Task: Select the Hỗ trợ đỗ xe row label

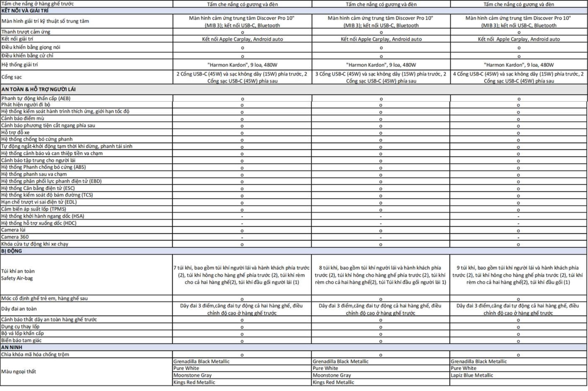Action: (15, 132)
